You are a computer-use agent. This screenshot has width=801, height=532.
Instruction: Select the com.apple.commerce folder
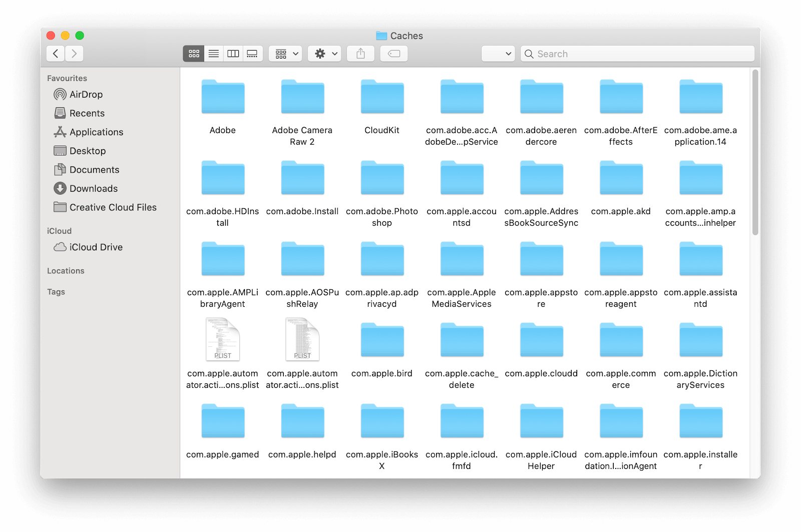621,340
